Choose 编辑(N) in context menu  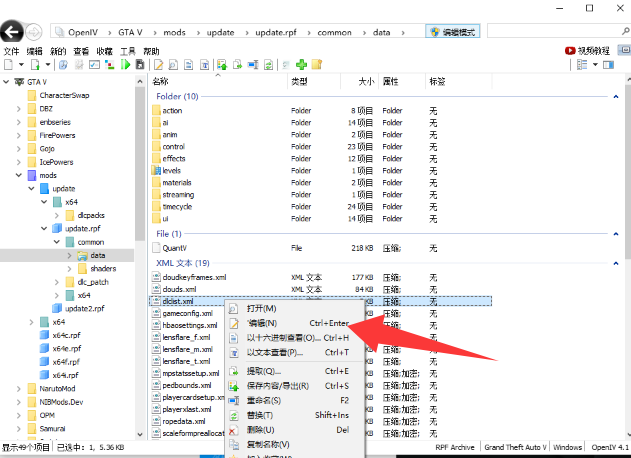294,323
